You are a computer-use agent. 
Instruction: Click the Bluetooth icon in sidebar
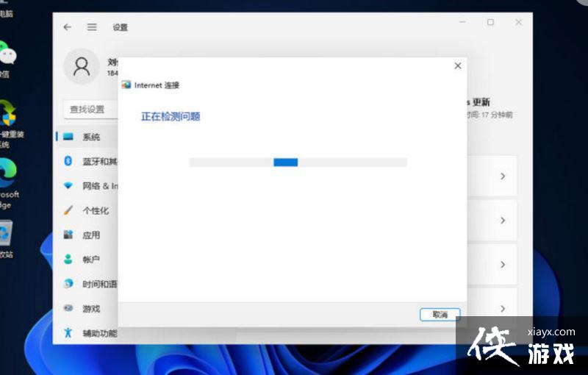click(x=68, y=161)
